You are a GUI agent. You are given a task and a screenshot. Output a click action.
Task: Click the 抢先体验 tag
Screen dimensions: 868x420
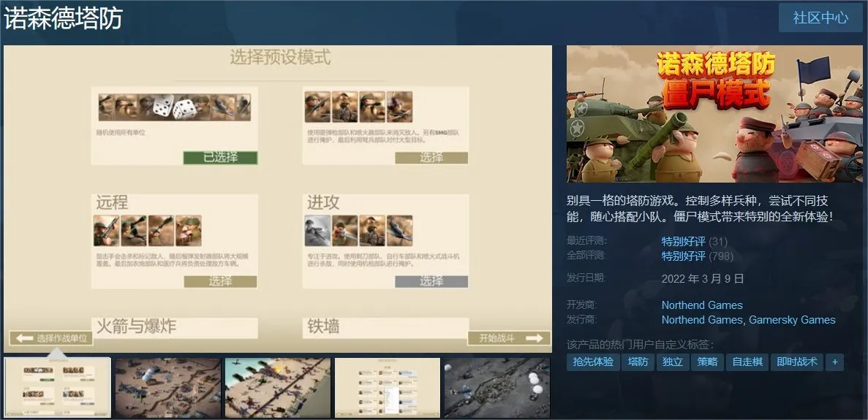[593, 362]
